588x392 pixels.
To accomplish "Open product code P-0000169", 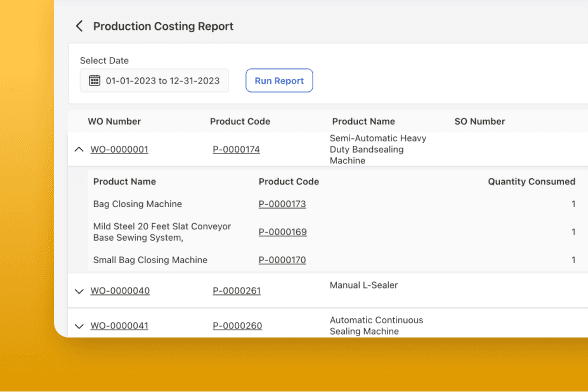I will click(282, 232).
